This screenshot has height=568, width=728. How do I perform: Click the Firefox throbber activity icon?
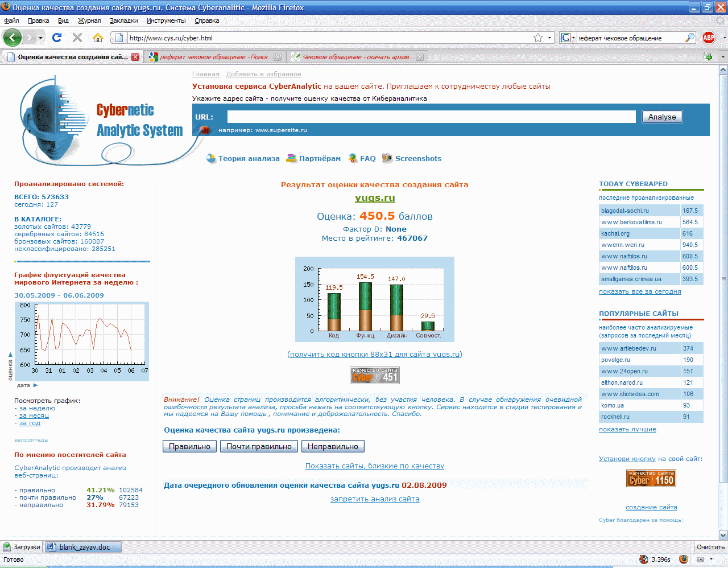(719, 20)
